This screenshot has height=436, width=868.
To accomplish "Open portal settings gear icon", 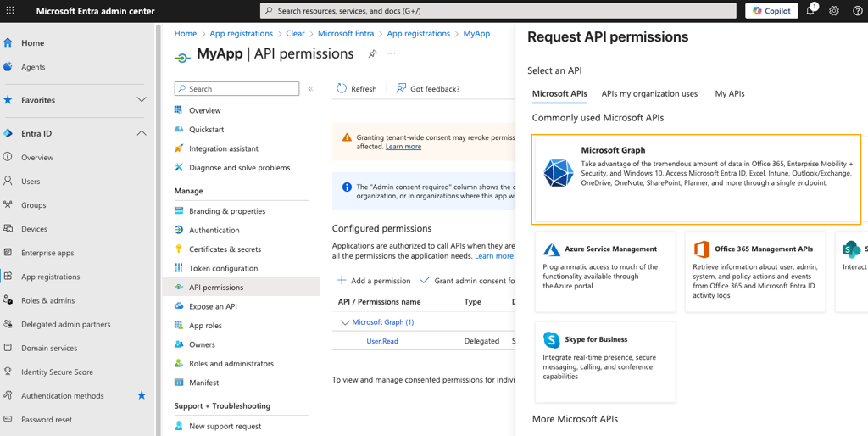I will (834, 11).
